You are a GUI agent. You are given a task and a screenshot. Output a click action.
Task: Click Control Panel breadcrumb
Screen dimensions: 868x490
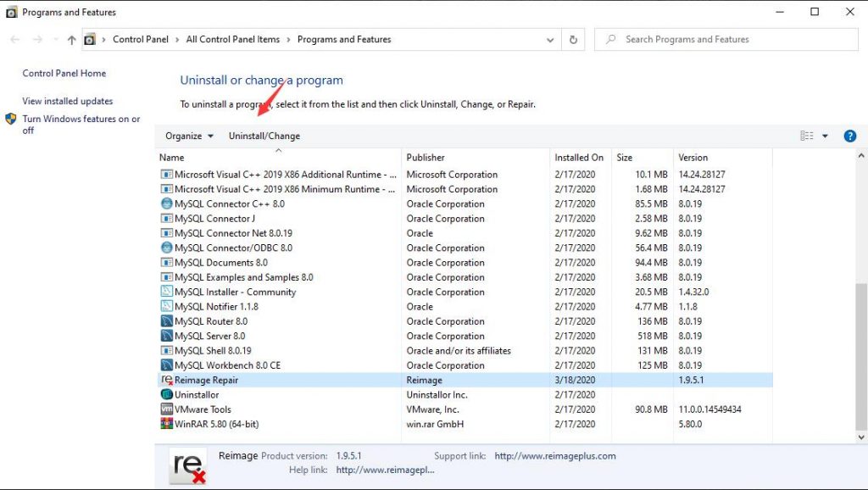coord(141,39)
